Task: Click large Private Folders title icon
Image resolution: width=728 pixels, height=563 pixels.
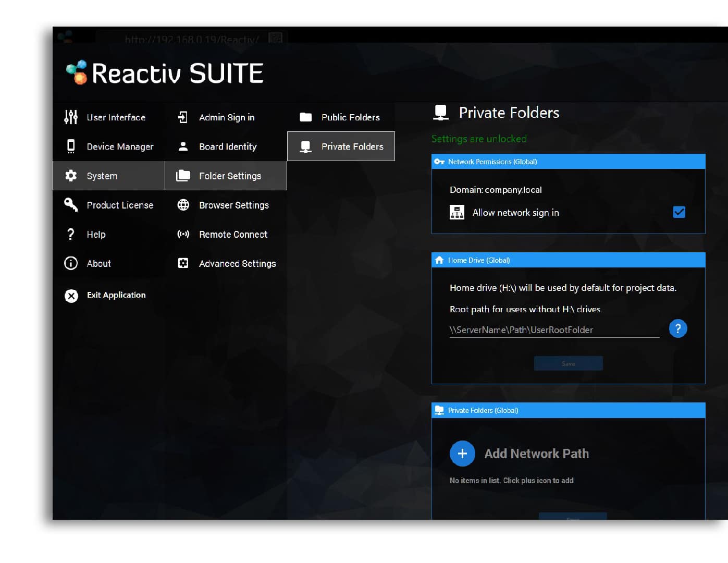Action: pos(441,113)
